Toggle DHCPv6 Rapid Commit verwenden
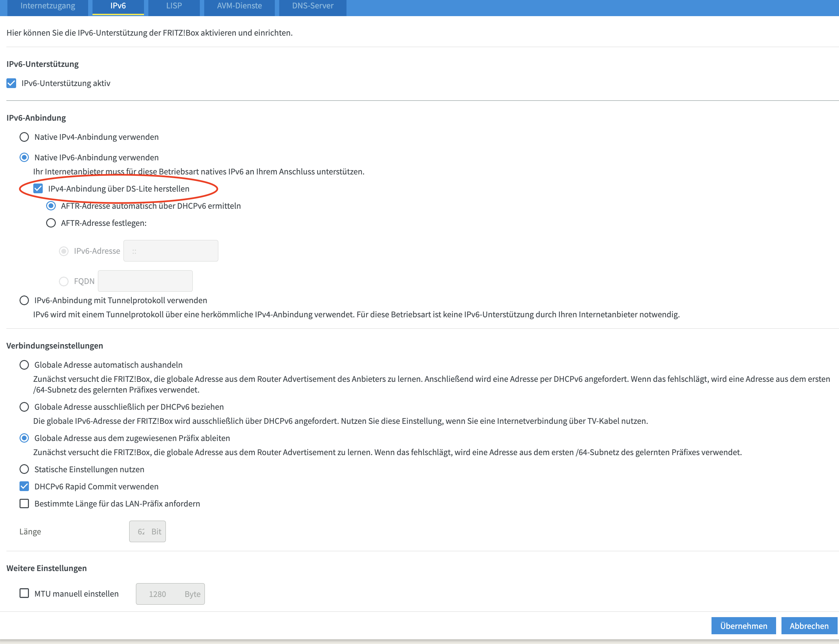 click(x=24, y=486)
